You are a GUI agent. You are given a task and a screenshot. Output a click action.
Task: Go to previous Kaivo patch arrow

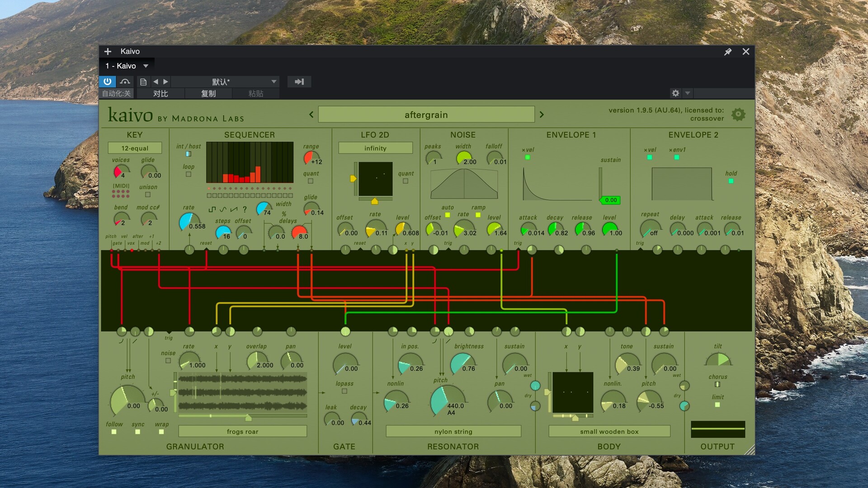(311, 114)
